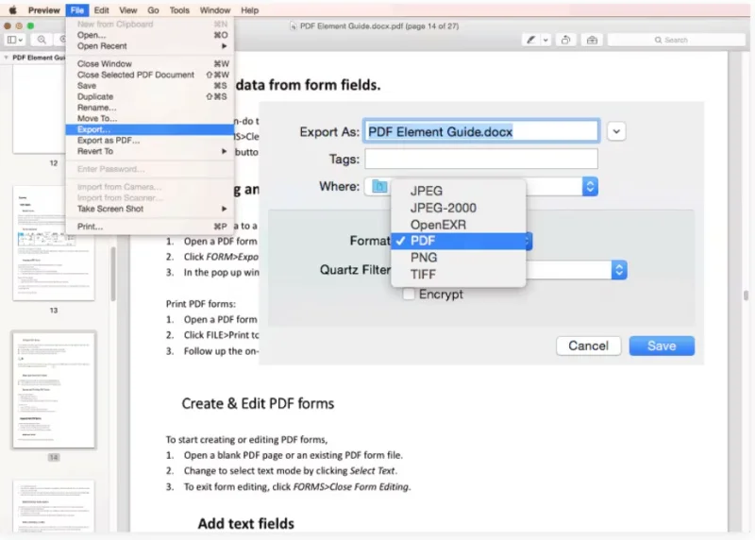Open the Take Screen Shot submenu
The height and width of the screenshot is (541, 756).
[150, 209]
